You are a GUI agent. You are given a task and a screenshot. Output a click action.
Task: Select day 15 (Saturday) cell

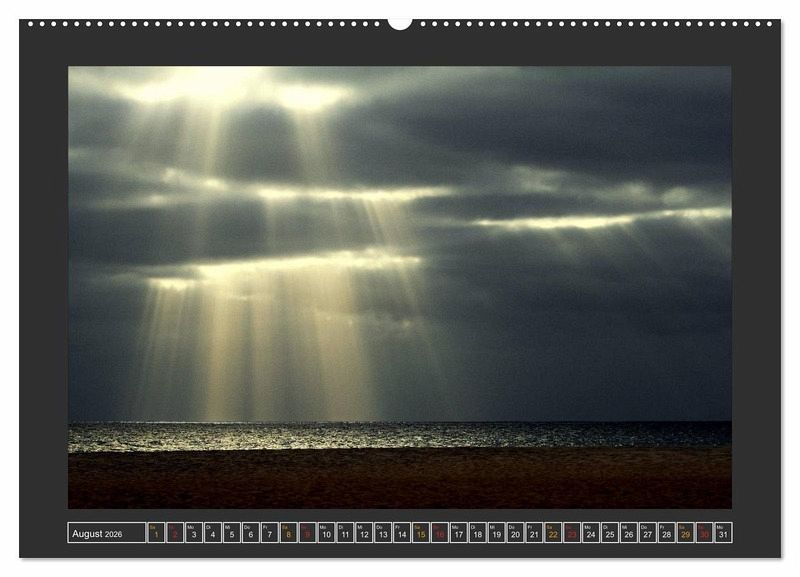(x=420, y=532)
